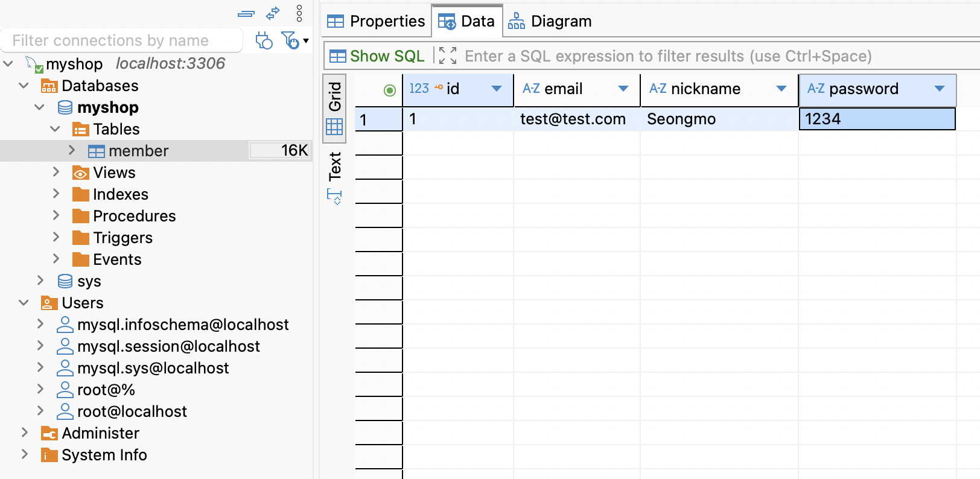
Task: Click the Indexes folder icon
Action: pos(81,195)
